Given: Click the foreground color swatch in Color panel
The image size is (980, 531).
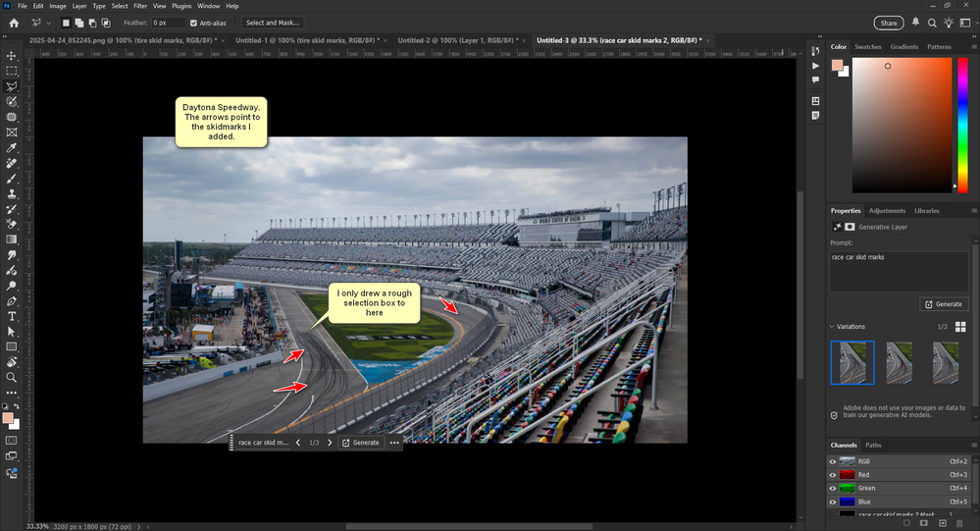Looking at the screenshot, I should [838, 65].
